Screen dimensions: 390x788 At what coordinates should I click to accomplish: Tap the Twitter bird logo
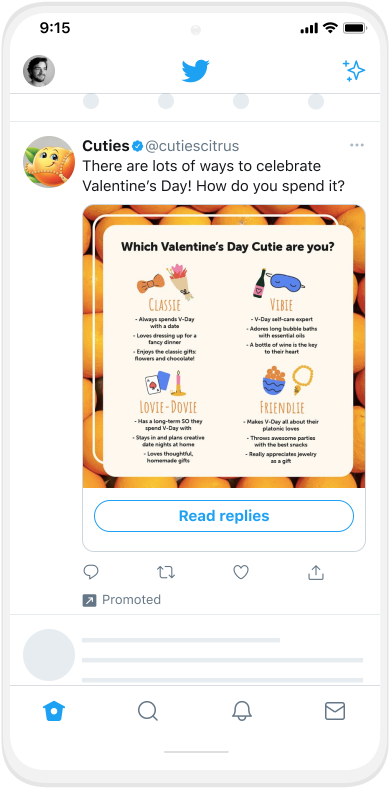pyautogui.click(x=195, y=71)
